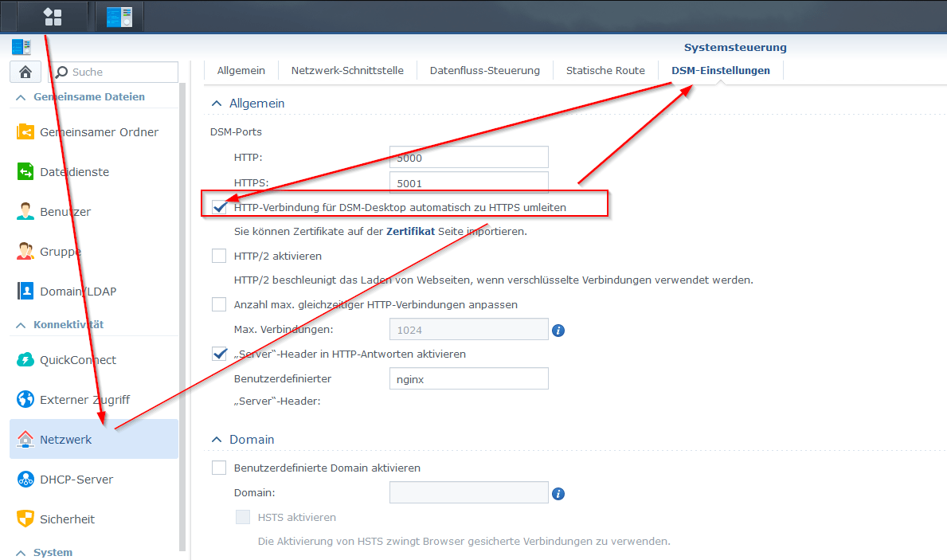This screenshot has width=947, height=560.
Task: Click the info icon next to Max. Verbindungen
Action: [558, 329]
